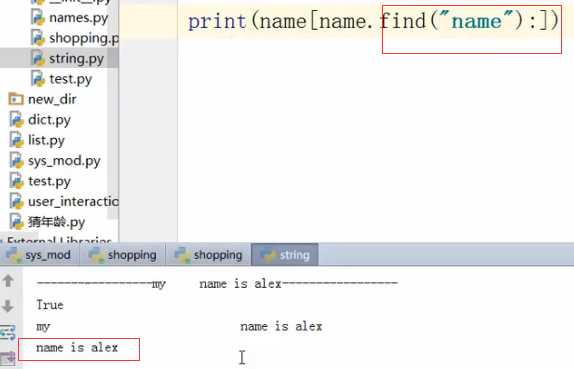This screenshot has height=369, width=574.
Task: Click the "True" output line in console
Action: point(50,305)
